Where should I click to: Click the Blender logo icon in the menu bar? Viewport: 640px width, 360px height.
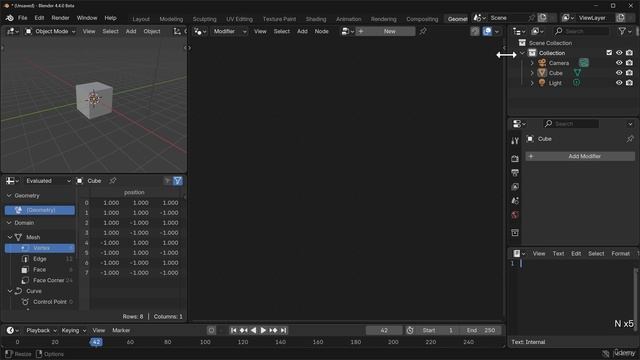point(9,18)
